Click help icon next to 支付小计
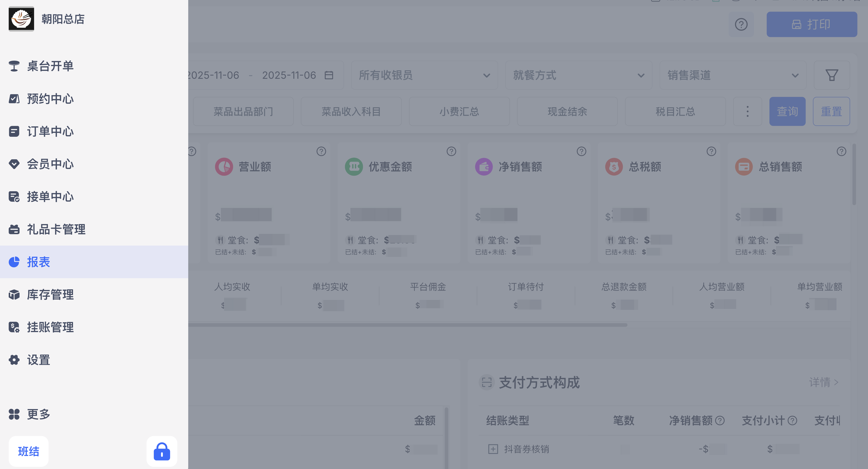This screenshot has width=868, height=469. coord(792,420)
